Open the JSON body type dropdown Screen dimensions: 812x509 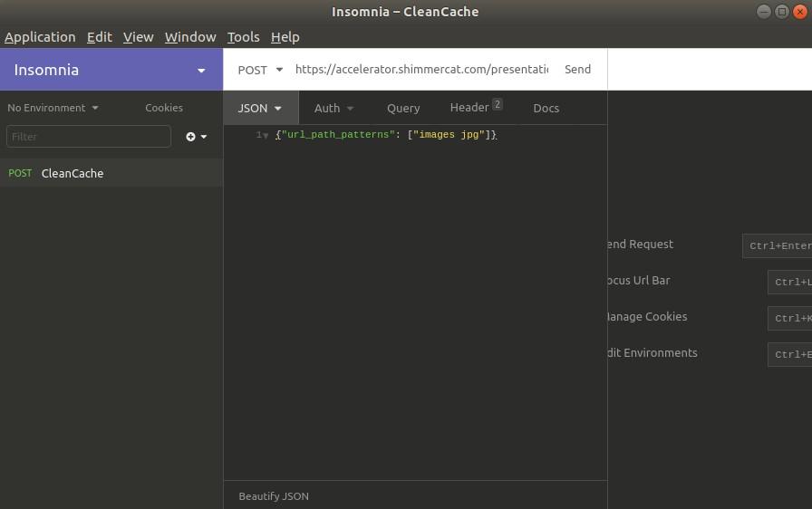[260, 108]
